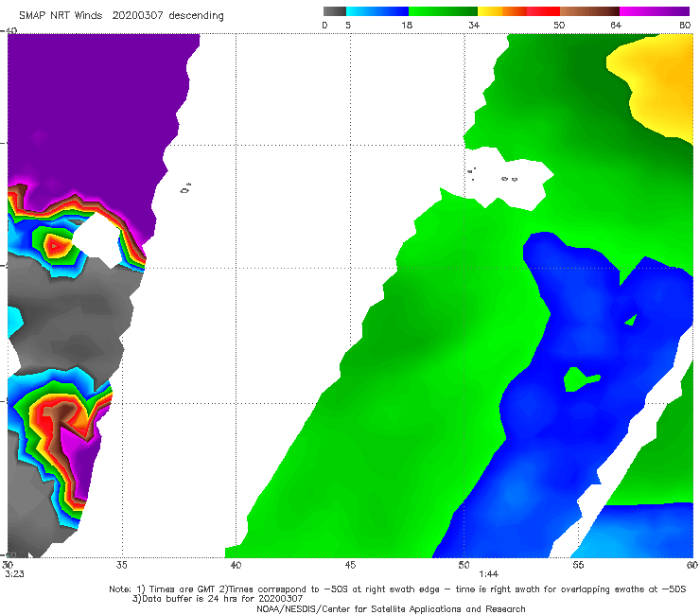Click the longitude axis label '55'

(x=578, y=566)
